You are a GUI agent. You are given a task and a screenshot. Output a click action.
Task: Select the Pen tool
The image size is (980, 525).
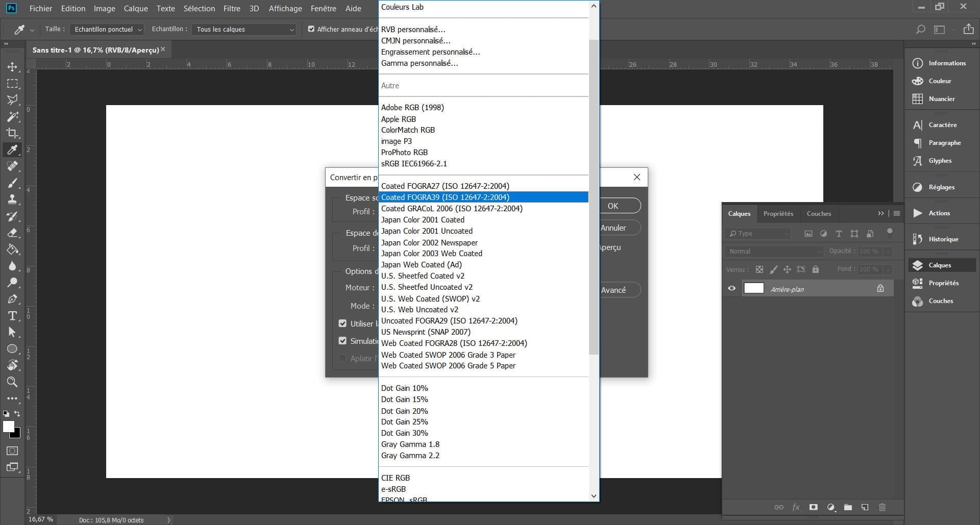click(12, 299)
